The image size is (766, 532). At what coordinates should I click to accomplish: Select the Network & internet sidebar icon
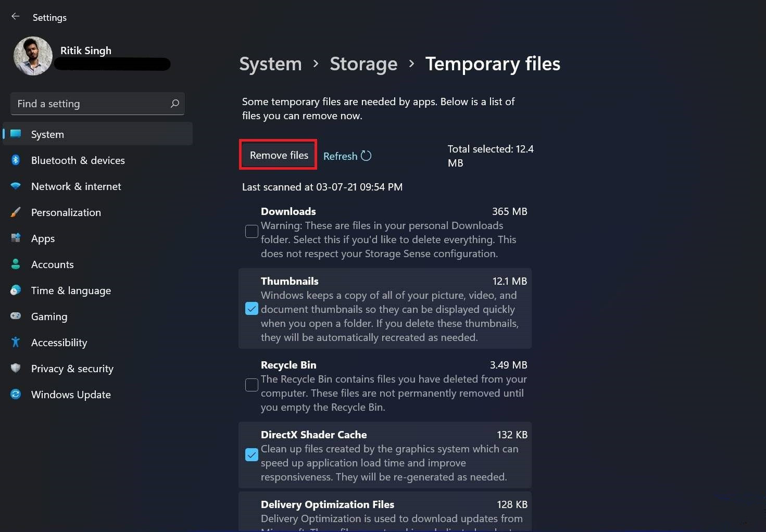point(16,186)
